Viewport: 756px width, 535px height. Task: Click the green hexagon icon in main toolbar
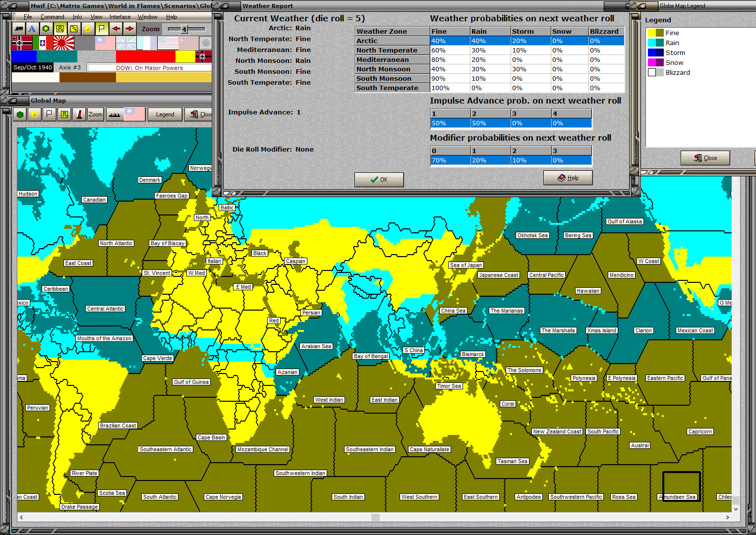coord(46,29)
